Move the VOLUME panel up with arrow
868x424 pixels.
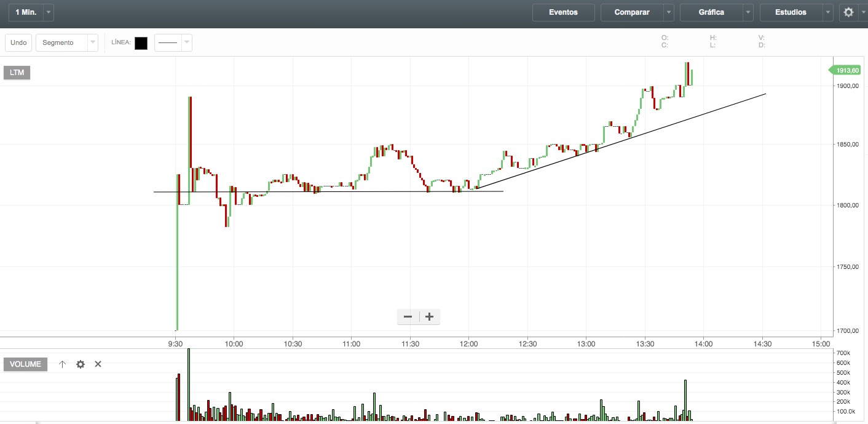[62, 364]
